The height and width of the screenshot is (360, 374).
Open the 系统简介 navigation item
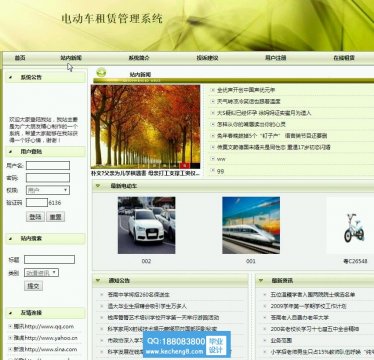139,58
